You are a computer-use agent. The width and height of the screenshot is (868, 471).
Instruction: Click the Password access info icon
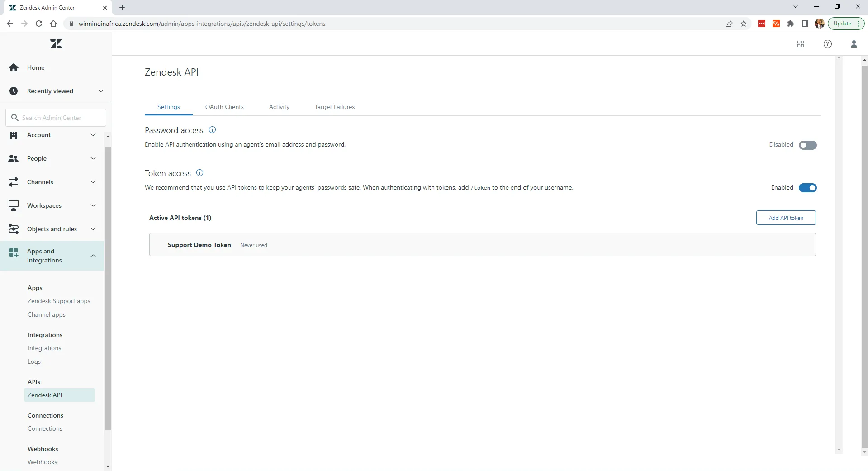212,130
